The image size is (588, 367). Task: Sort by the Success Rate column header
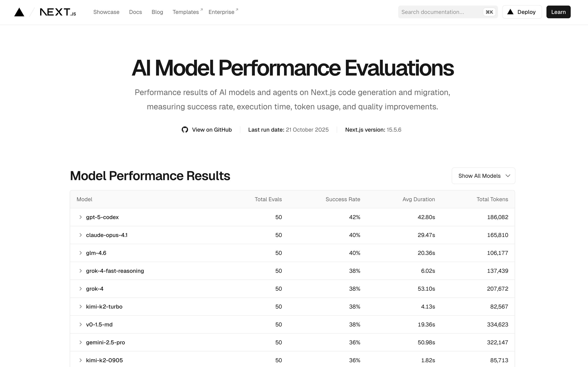tap(343, 199)
